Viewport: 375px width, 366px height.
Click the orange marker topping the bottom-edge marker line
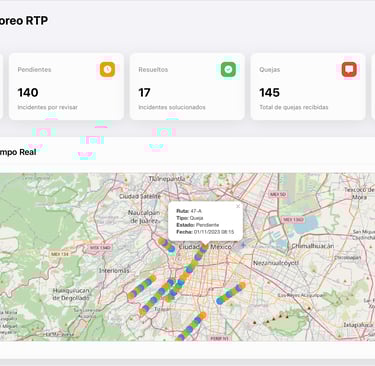coord(203,315)
